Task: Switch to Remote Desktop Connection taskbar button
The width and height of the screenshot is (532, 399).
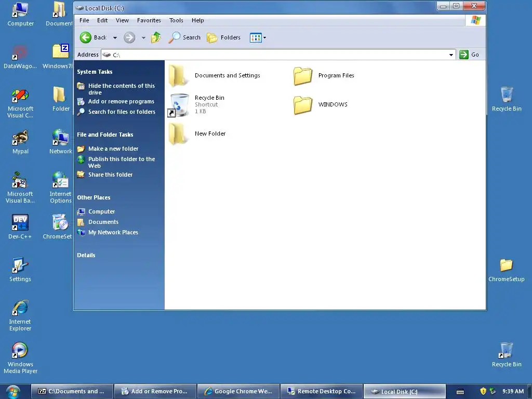Action: pyautogui.click(x=322, y=392)
